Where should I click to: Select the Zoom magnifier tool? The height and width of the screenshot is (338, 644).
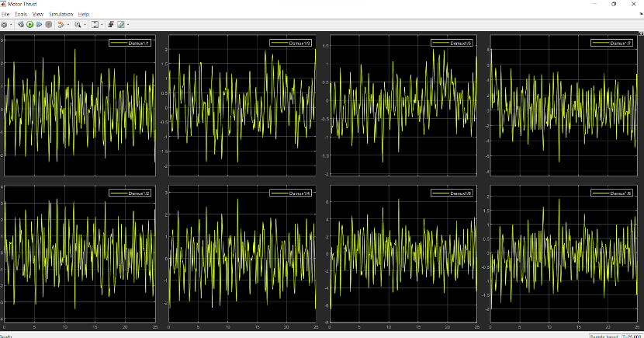tap(78, 25)
